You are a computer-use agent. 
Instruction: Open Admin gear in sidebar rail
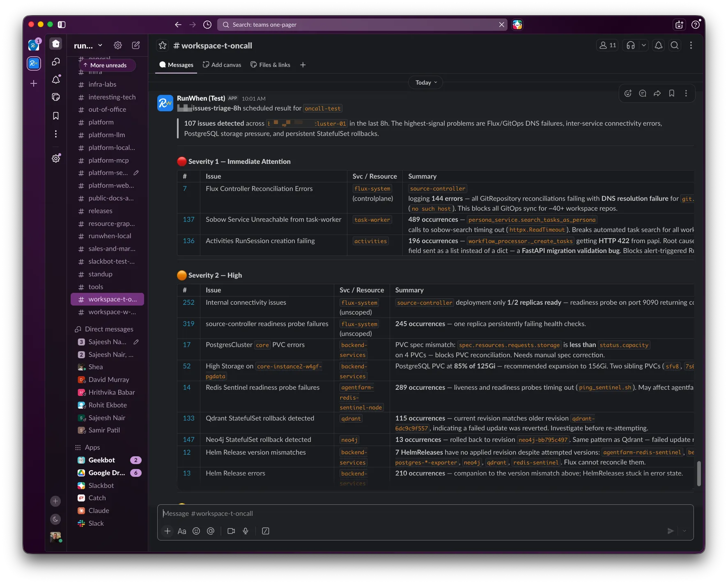click(56, 159)
